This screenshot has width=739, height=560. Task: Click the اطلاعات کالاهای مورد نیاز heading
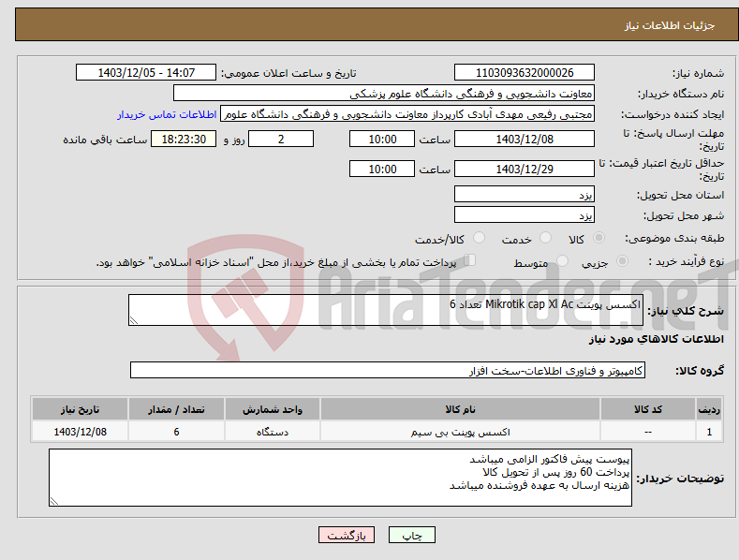tap(656, 339)
